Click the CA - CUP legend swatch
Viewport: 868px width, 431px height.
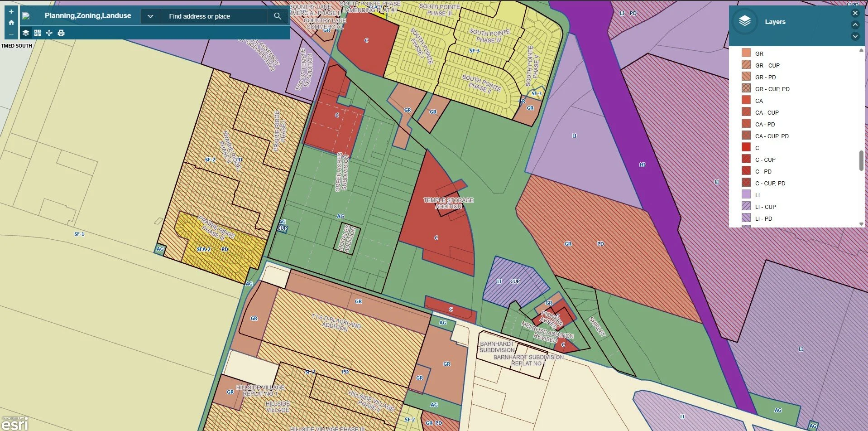(x=746, y=112)
